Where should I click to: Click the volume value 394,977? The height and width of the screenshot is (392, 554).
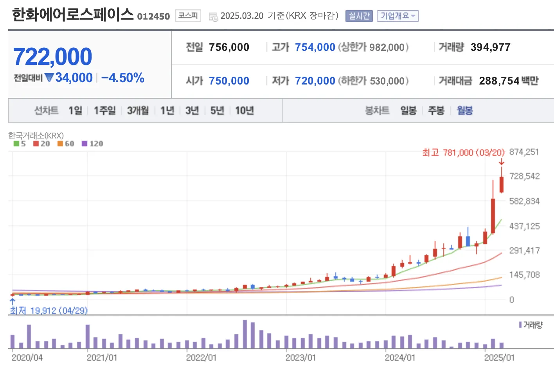point(491,47)
